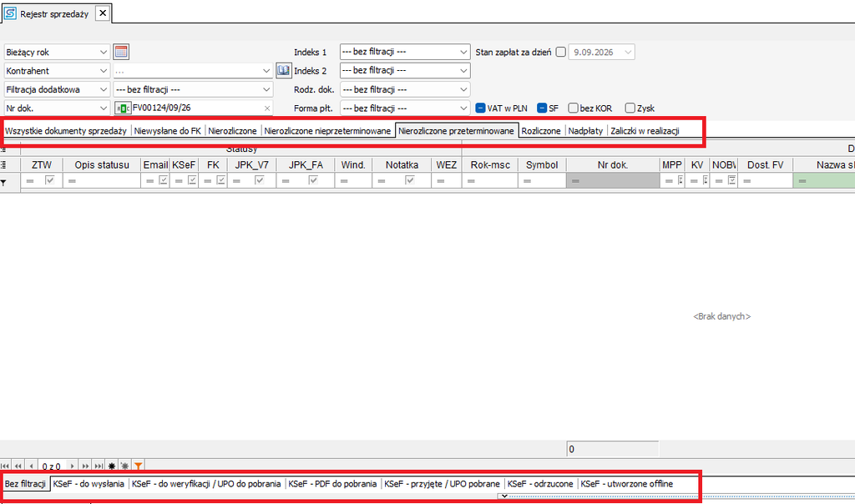Toggle the VAT w PLN checkbox
The image size is (855, 504).
click(x=480, y=108)
